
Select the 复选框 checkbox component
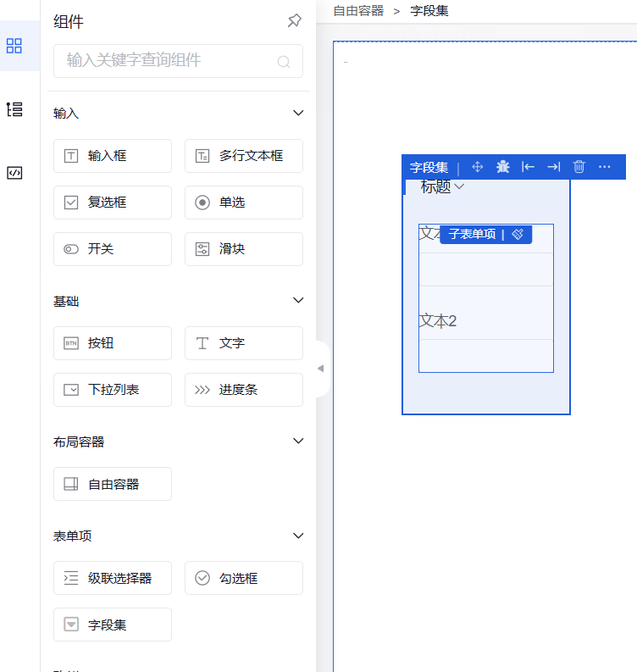(112, 203)
